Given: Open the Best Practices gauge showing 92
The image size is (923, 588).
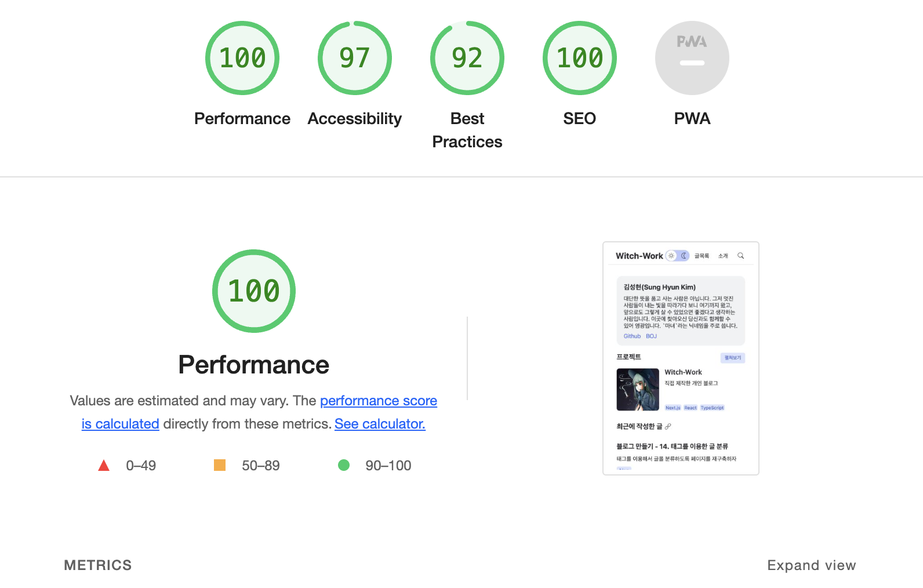Looking at the screenshot, I should (x=467, y=58).
